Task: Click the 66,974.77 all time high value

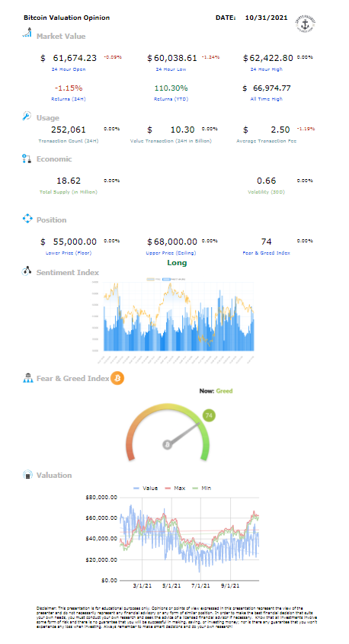Action: pyautogui.click(x=272, y=88)
